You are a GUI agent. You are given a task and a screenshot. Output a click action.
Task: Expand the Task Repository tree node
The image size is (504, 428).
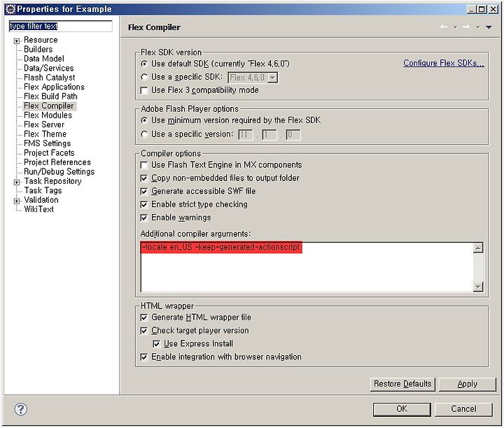tap(16, 182)
